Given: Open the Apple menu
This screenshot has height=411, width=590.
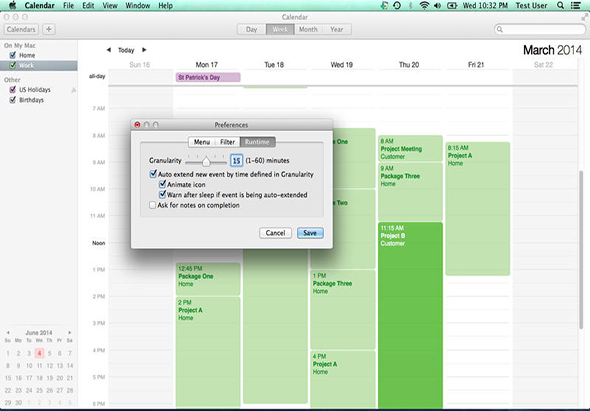Looking at the screenshot, I should [x=12, y=5].
